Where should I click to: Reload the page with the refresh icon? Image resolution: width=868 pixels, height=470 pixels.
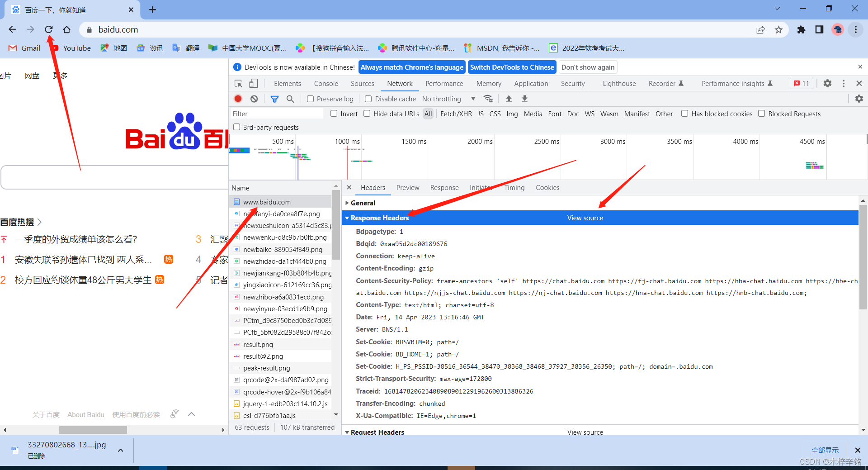pos(49,29)
